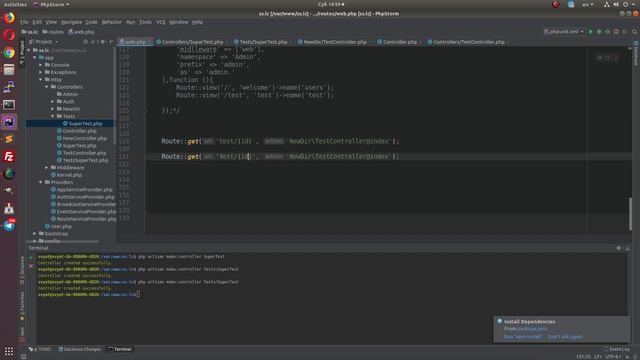Switch to Tests/SuperTest.php tab

coord(262,42)
